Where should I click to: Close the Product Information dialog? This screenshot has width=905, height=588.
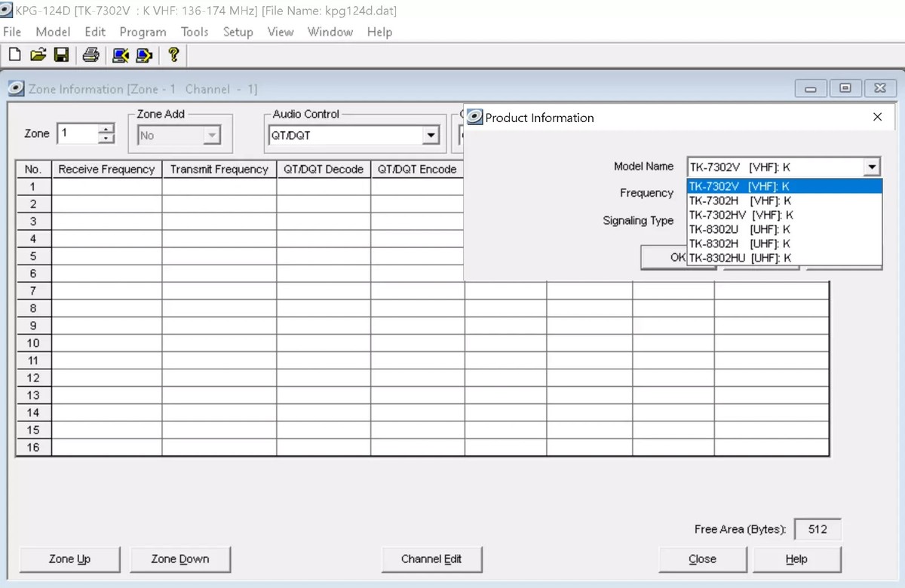(x=877, y=118)
